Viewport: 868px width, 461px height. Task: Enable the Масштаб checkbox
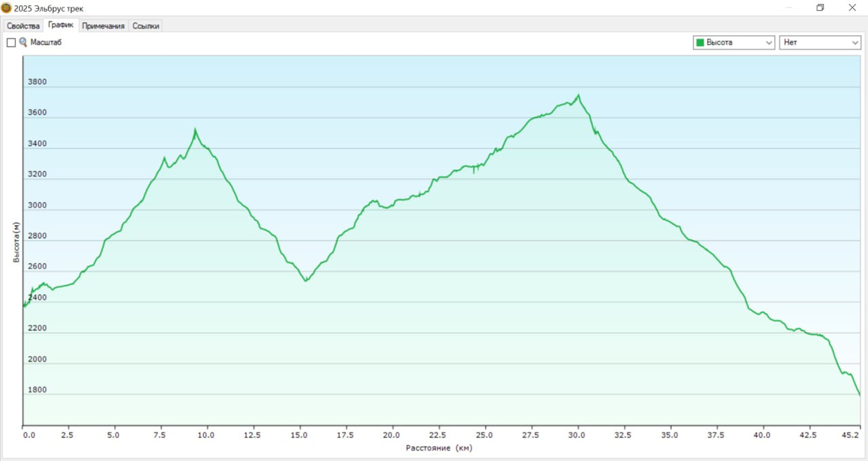click(11, 42)
